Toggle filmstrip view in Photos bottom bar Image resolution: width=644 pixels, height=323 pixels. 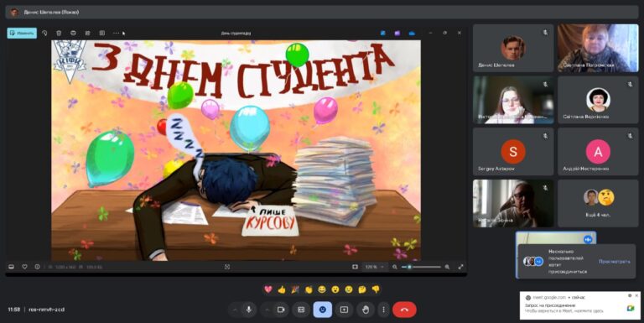(11, 267)
